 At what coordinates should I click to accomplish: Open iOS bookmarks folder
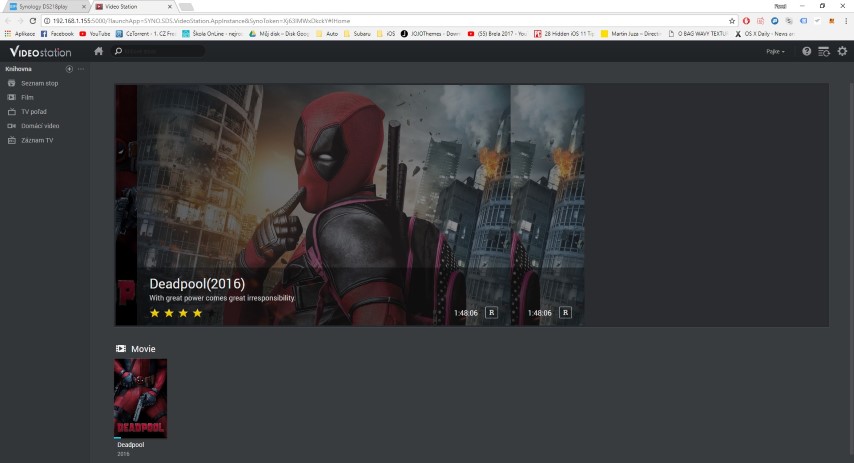pyautogui.click(x=386, y=34)
